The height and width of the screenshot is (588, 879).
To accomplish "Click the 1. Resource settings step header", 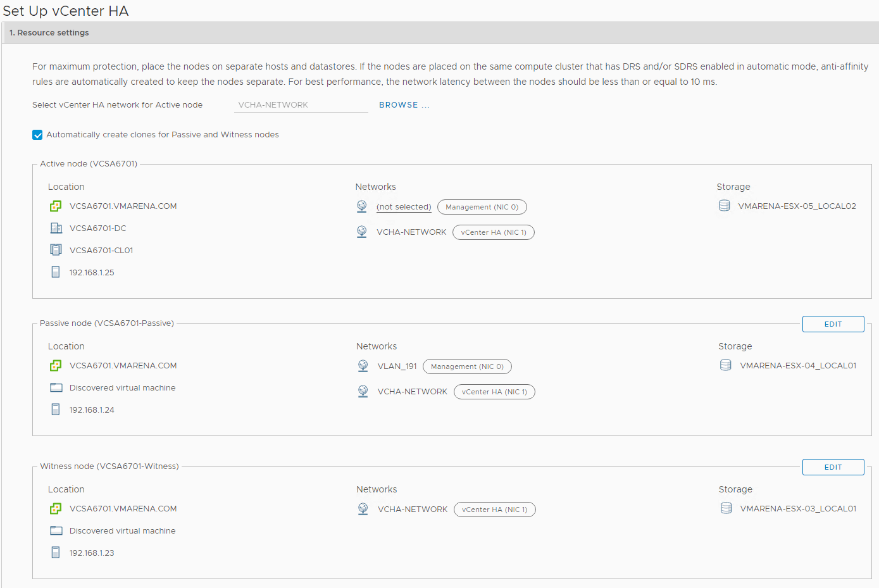I will pos(440,33).
